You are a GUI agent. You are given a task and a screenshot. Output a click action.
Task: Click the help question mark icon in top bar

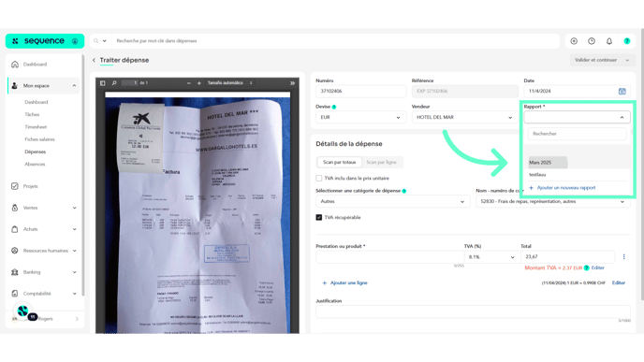click(627, 41)
